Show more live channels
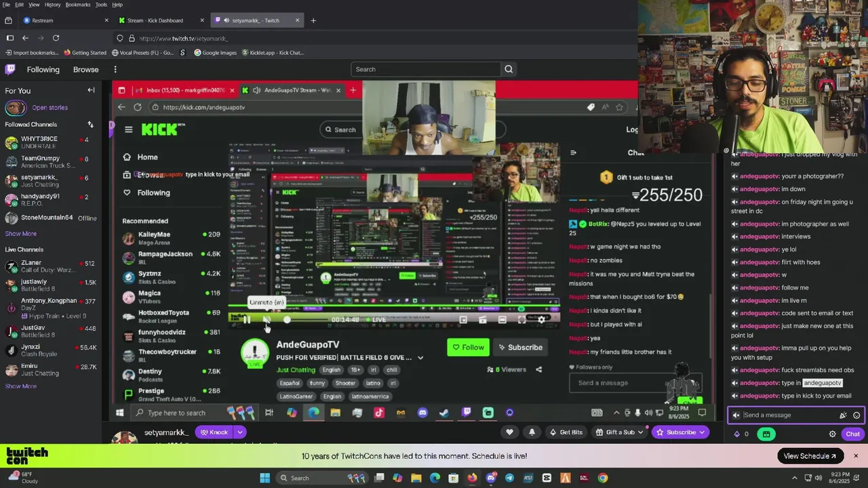 (x=21, y=386)
